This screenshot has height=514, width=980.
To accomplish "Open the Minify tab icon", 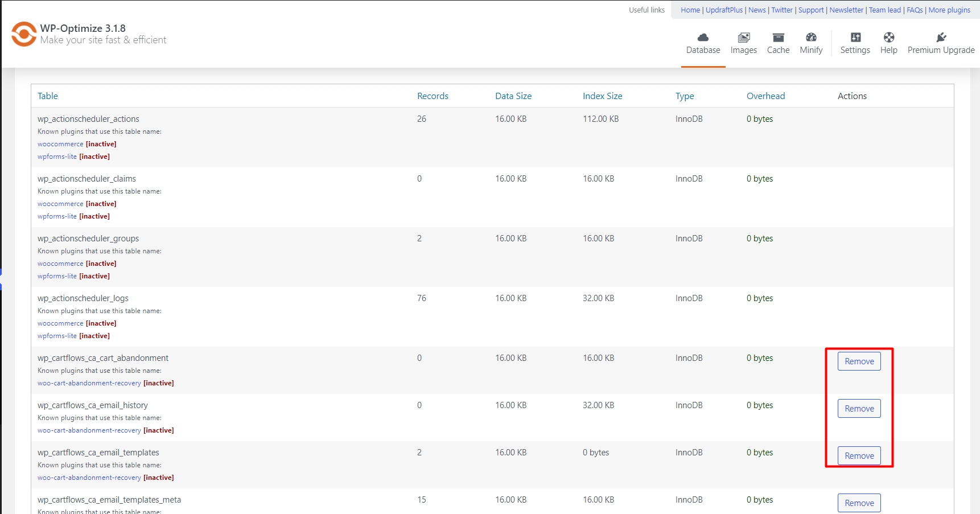I will [811, 38].
